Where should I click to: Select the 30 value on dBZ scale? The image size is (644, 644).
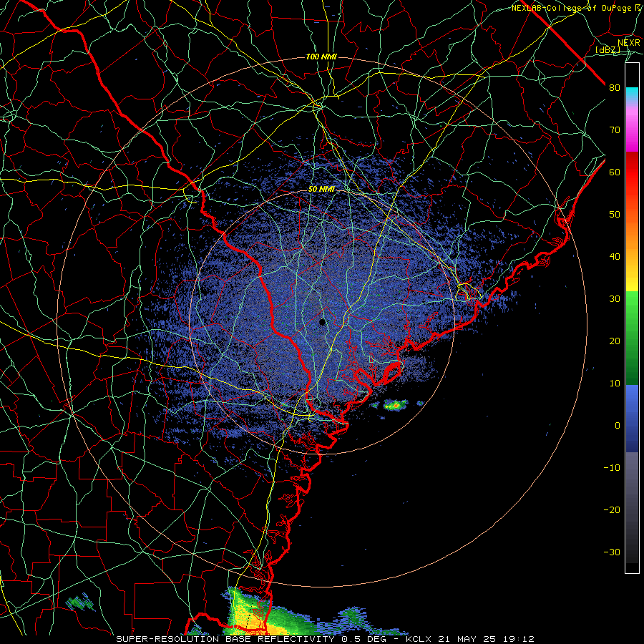(x=615, y=298)
